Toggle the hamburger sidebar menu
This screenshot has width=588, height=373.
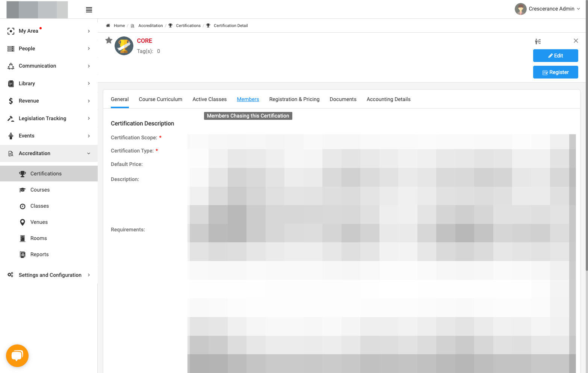pyautogui.click(x=89, y=10)
